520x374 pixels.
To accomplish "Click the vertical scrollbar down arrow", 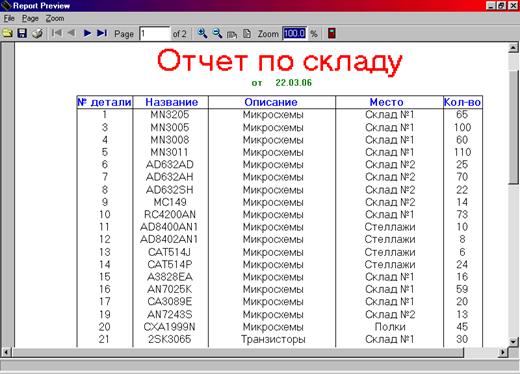I will [x=513, y=341].
